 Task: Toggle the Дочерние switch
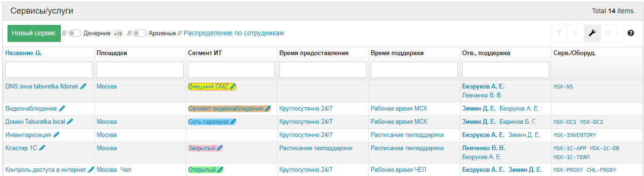click(x=75, y=33)
